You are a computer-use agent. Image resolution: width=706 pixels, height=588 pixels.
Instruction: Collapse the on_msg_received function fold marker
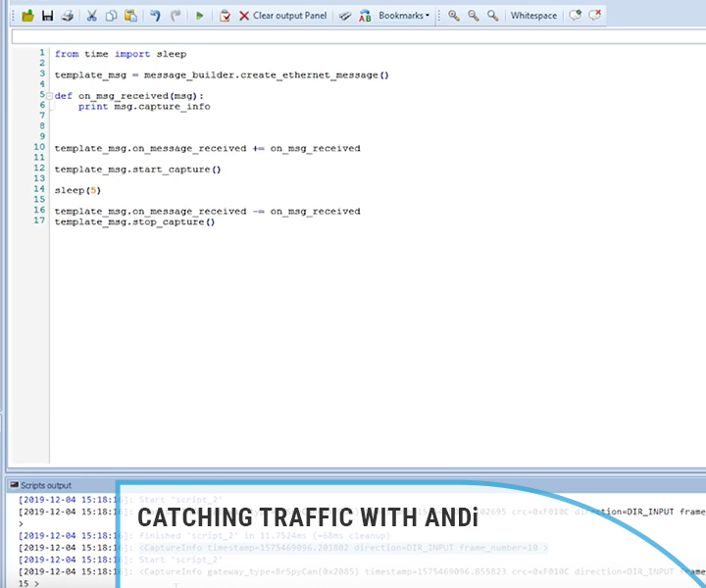tap(50, 96)
